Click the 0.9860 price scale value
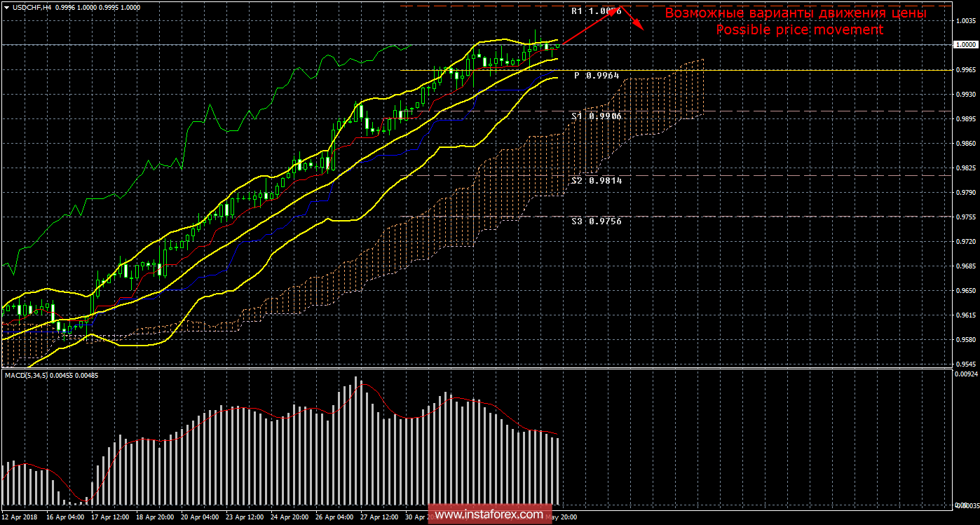The image size is (980, 525). click(965, 143)
